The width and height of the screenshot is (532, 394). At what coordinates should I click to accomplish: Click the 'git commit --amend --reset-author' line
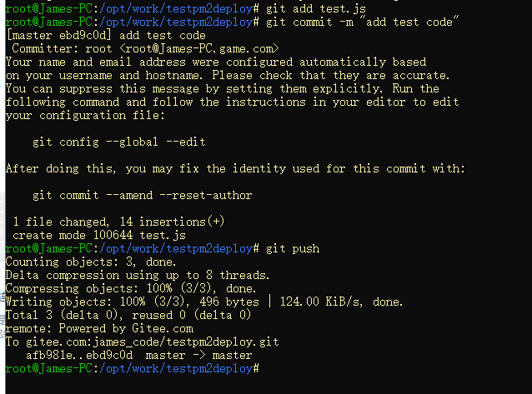click(142, 195)
